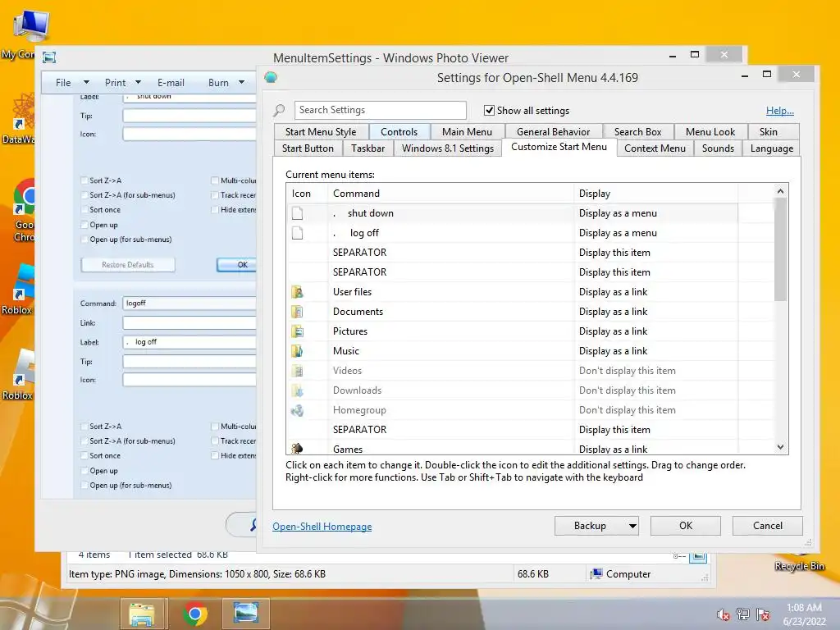Image resolution: width=840 pixels, height=630 pixels.
Task: Click the network tray icon
Action: click(x=743, y=614)
